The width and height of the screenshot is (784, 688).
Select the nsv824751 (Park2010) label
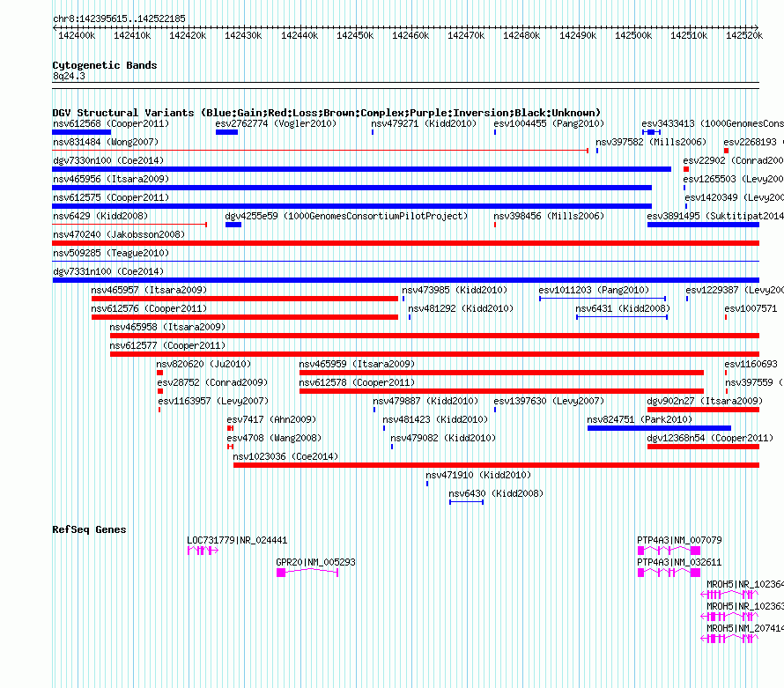(640, 419)
